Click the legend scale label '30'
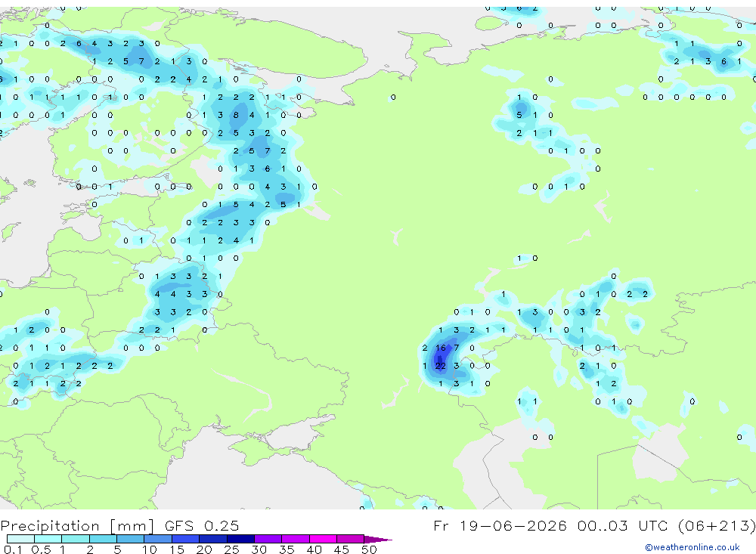756x554 pixels. [x=259, y=549]
